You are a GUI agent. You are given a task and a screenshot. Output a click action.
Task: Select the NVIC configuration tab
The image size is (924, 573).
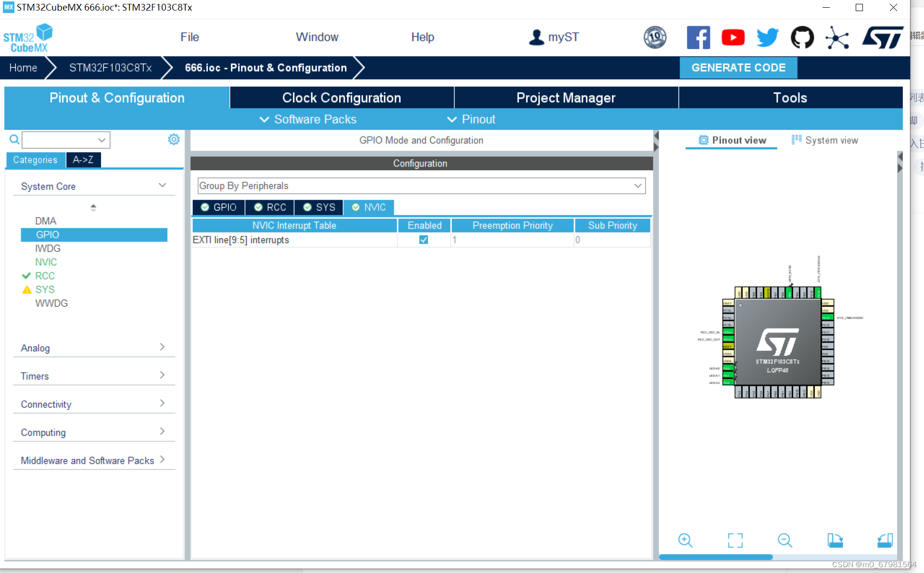tap(369, 207)
